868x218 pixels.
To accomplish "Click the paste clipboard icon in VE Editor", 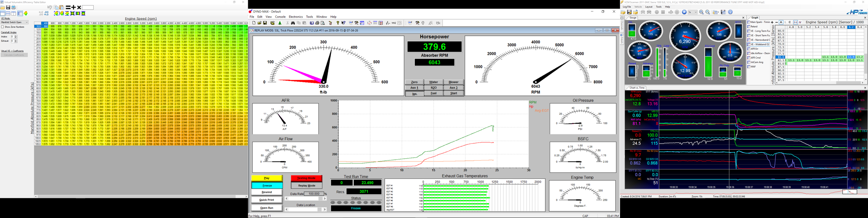I will (x=61, y=7).
